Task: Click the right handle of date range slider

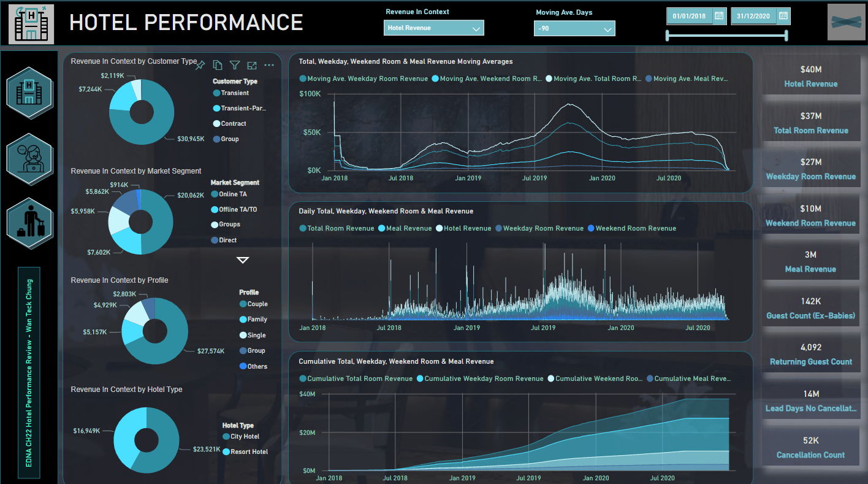Action: click(x=785, y=36)
